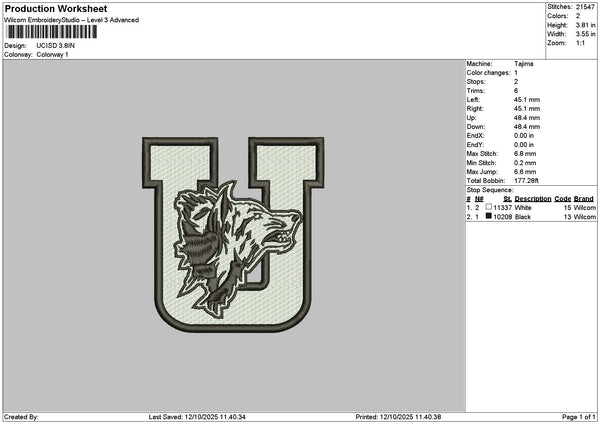Click the Zoom value '1:1'

(x=580, y=43)
